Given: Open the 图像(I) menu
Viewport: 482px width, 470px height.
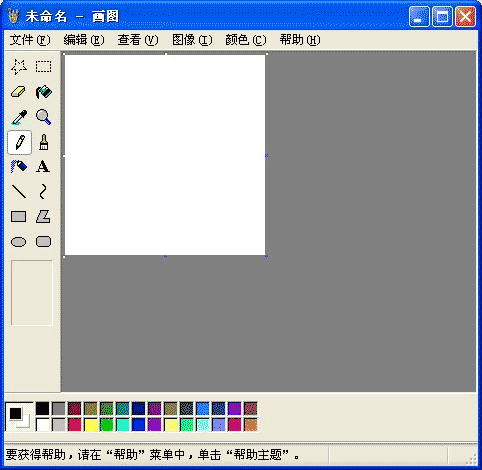Looking at the screenshot, I should (x=192, y=40).
